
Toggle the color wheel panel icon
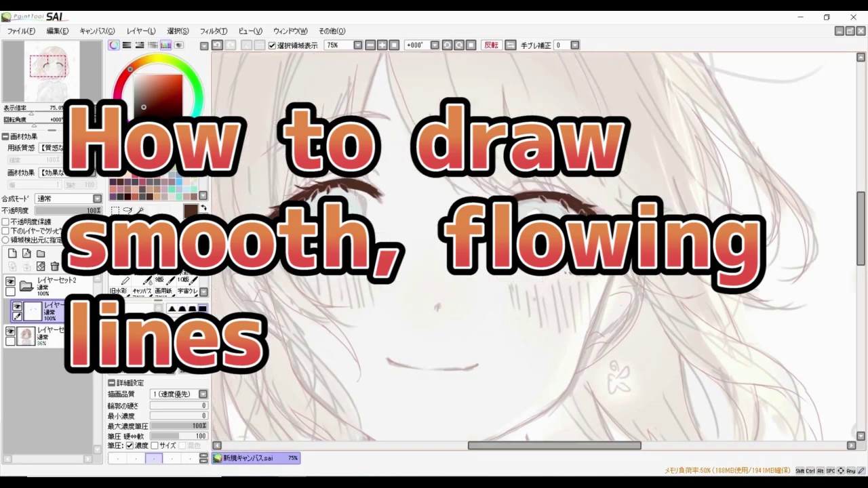(114, 45)
